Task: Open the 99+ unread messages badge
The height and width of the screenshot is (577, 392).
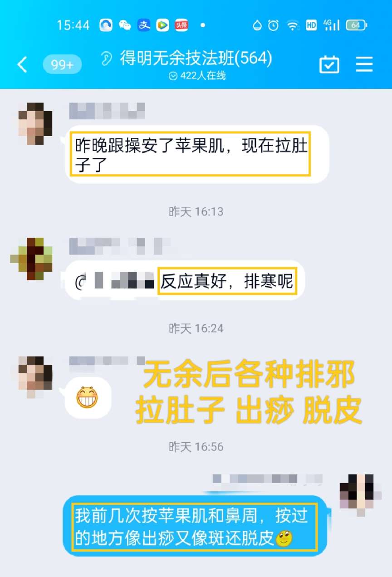Action: click(62, 65)
